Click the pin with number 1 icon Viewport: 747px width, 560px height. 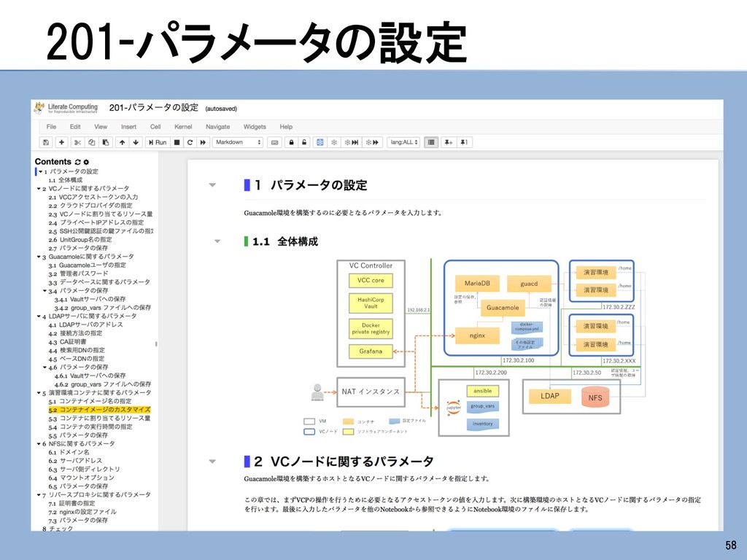click(463, 142)
